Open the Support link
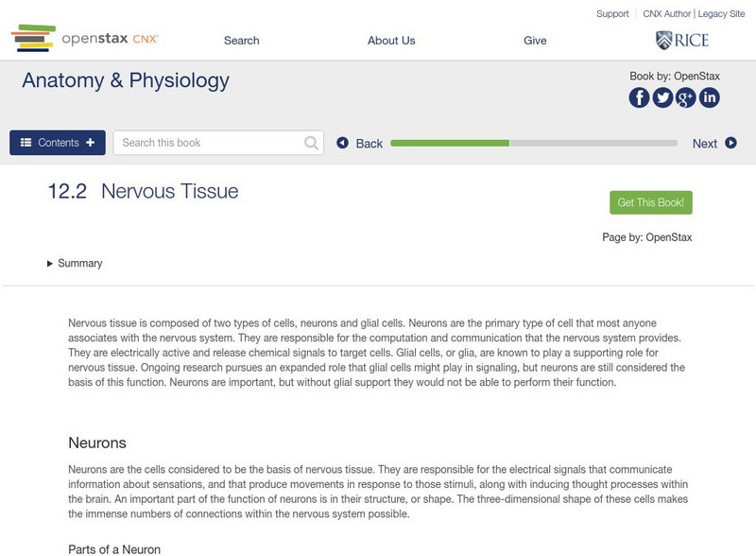This screenshot has height=556, width=756. tap(612, 14)
